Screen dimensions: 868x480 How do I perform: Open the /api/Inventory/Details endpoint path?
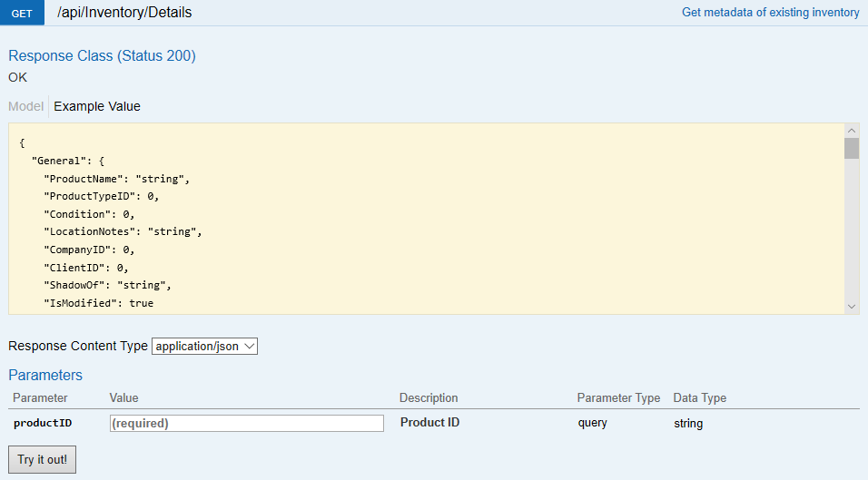point(124,12)
